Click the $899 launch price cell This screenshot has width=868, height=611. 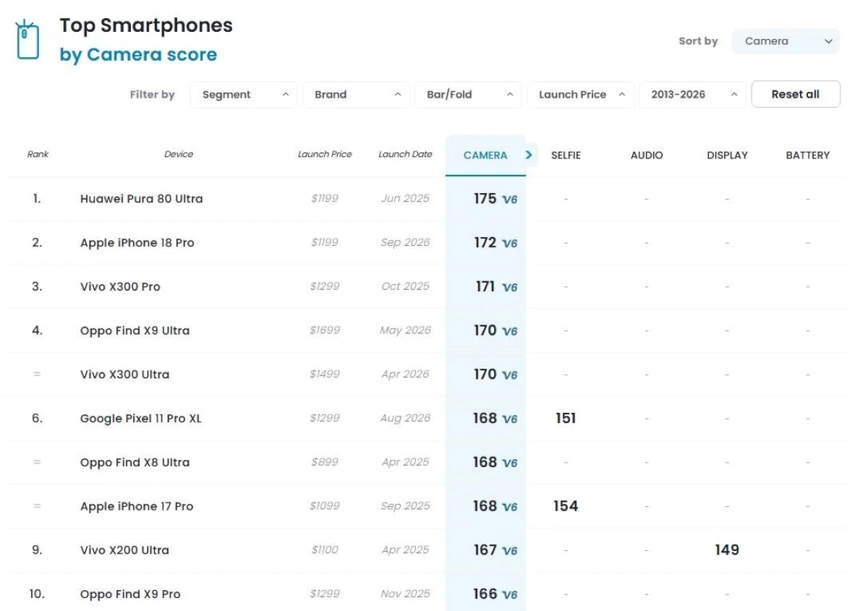tap(325, 463)
